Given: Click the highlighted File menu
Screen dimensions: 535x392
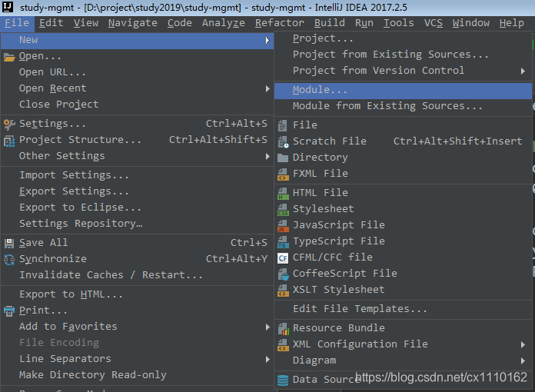Looking at the screenshot, I should click(x=17, y=23).
